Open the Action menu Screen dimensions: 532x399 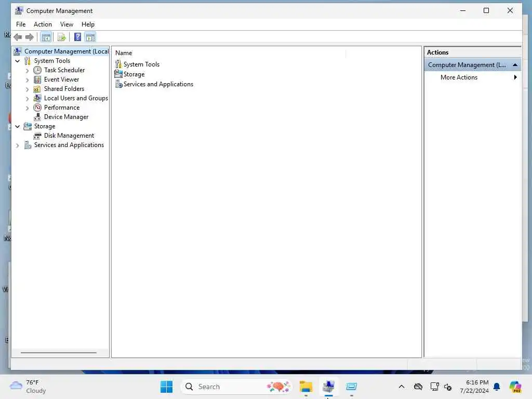pyautogui.click(x=43, y=24)
